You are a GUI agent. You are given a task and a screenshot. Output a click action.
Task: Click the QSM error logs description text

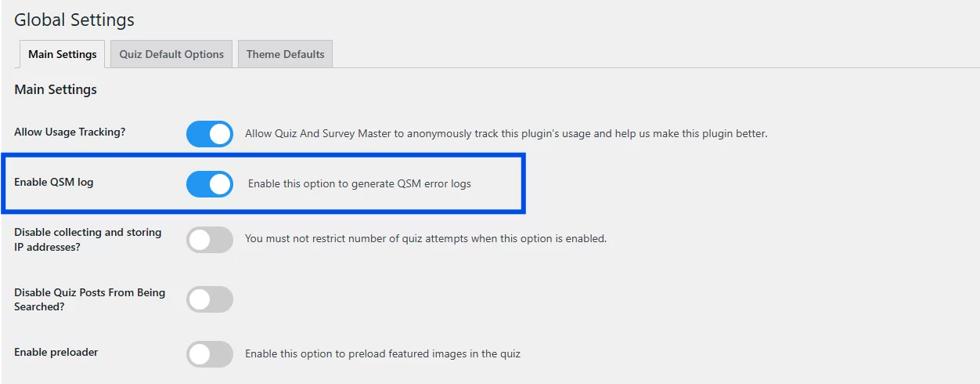(359, 184)
